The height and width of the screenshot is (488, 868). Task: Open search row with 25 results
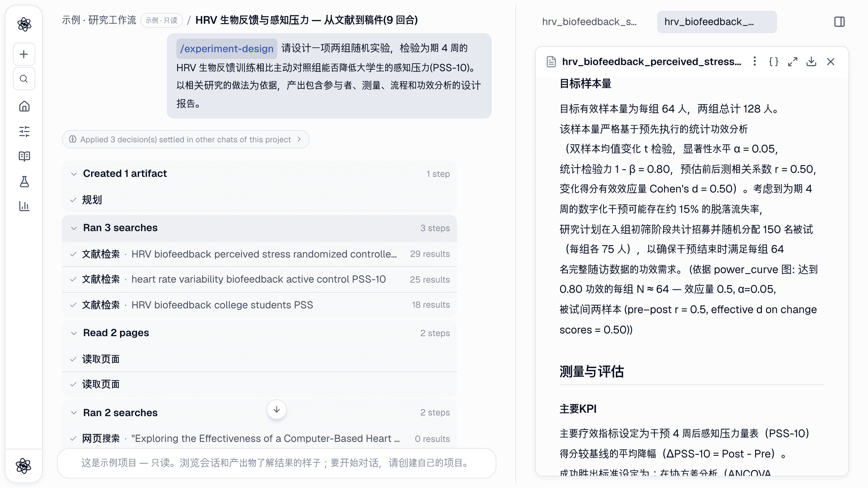(259, 279)
